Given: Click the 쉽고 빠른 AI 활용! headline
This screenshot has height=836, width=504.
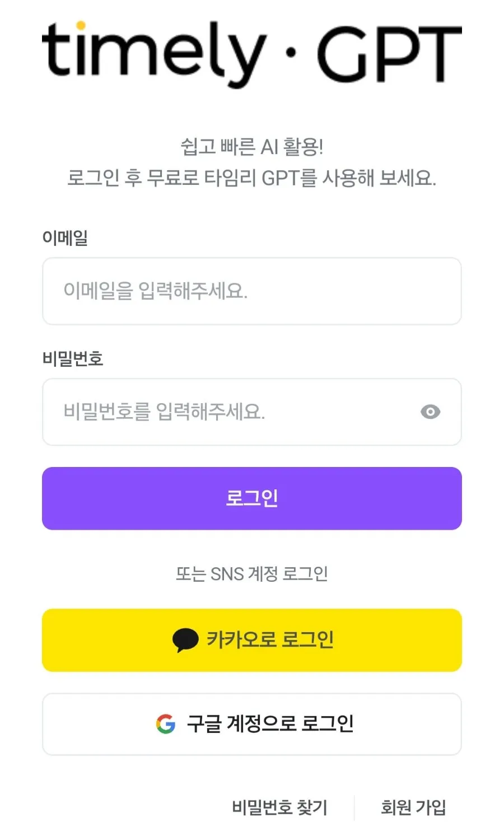Looking at the screenshot, I should (252, 147).
